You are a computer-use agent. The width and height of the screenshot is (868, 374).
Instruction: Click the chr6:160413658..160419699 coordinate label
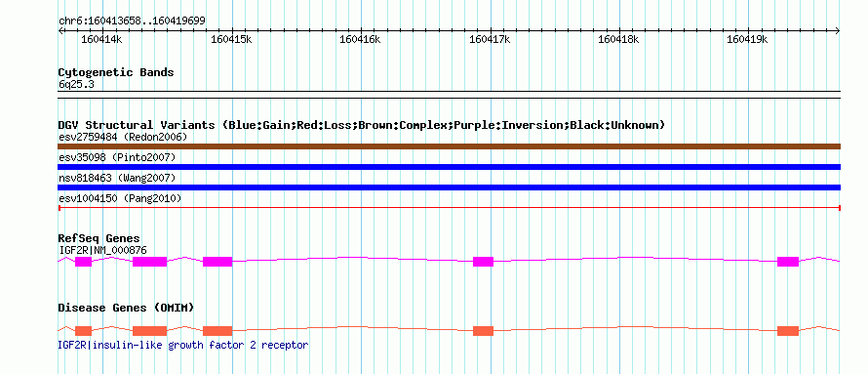click(132, 21)
